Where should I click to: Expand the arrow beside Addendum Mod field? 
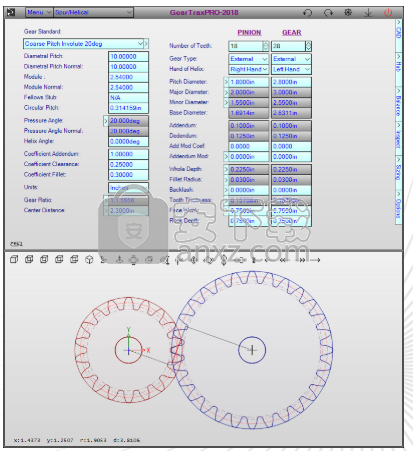pos(226,157)
